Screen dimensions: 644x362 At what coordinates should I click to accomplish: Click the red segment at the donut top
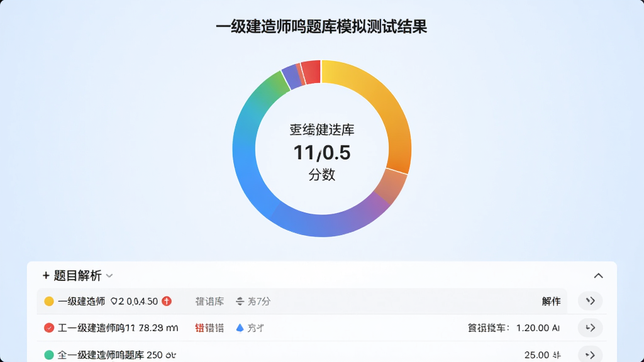(x=311, y=72)
